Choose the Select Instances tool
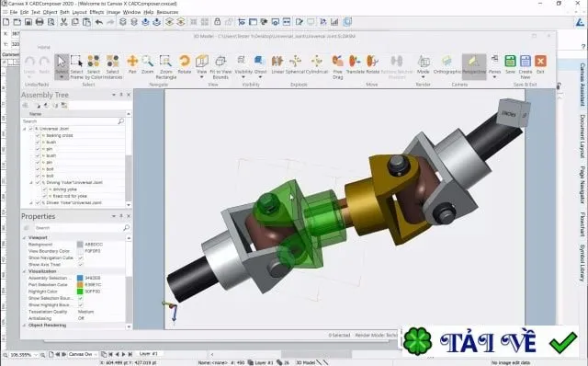Screen dimensions: 588x366 (x=113, y=67)
